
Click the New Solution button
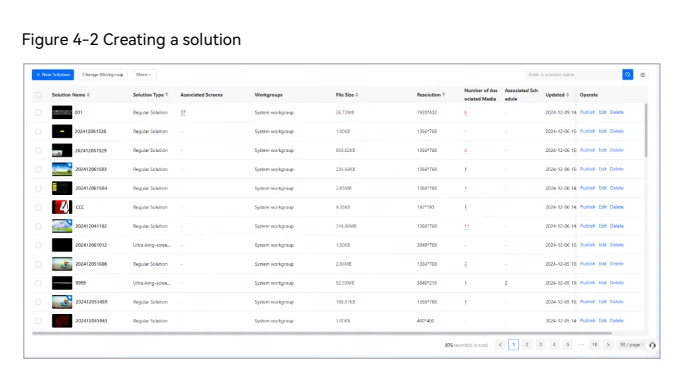(53, 75)
